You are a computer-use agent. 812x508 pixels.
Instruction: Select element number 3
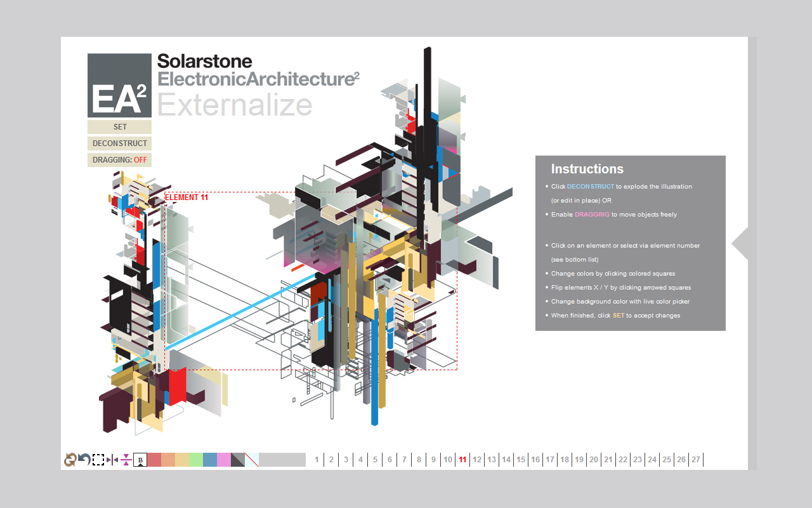346,460
